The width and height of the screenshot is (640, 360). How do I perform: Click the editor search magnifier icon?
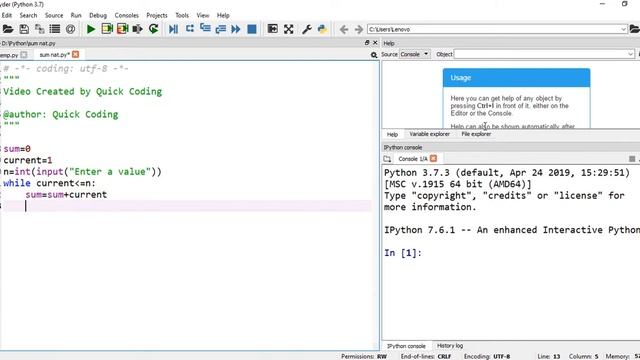(x=374, y=55)
